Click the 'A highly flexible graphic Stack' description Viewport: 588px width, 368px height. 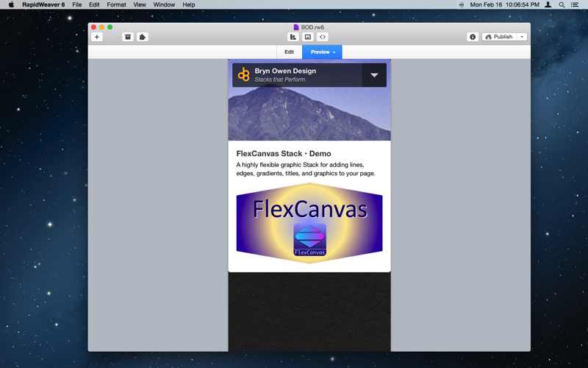pos(306,169)
